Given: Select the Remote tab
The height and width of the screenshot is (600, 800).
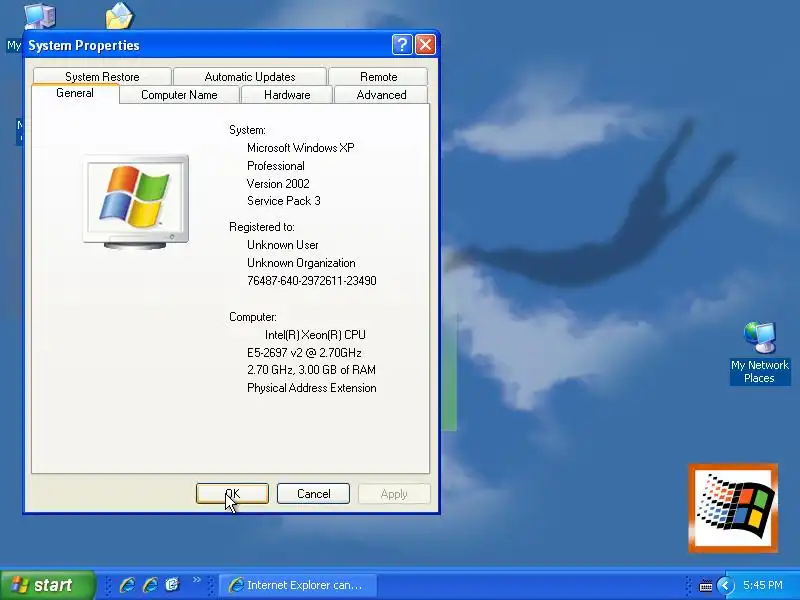Looking at the screenshot, I should 378,77.
